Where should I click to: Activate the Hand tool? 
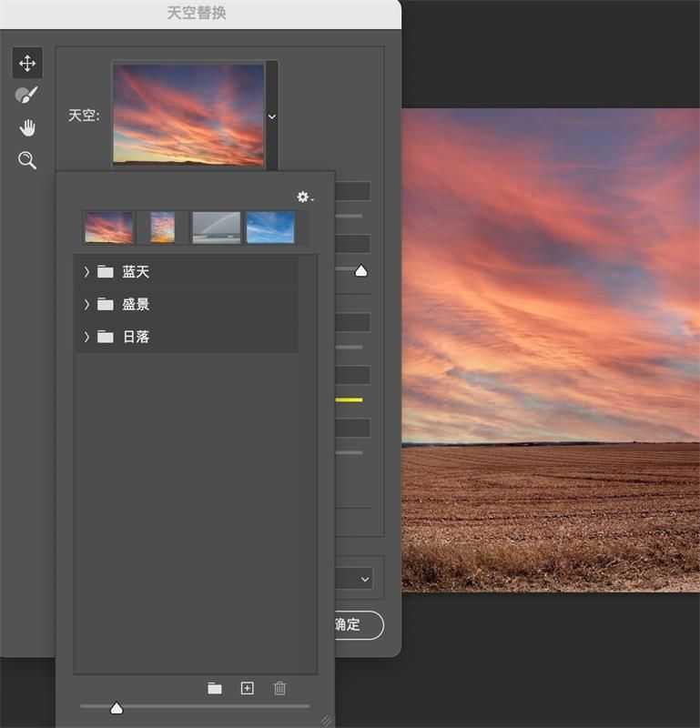click(27, 127)
